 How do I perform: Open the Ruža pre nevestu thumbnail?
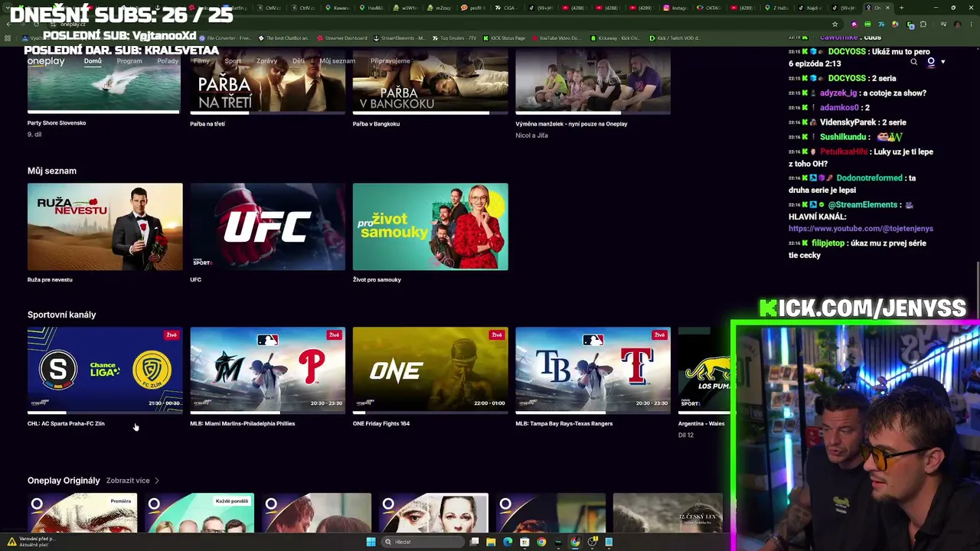click(105, 227)
